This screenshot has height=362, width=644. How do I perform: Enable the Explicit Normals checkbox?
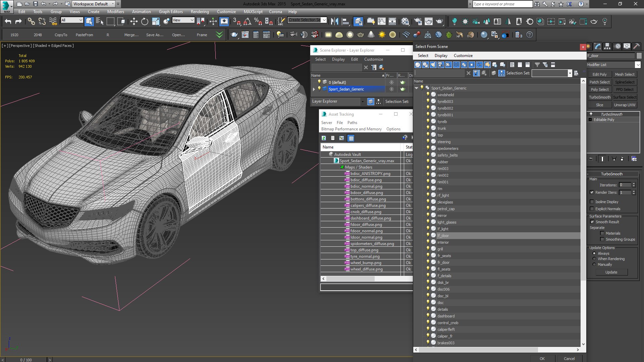[592, 209]
